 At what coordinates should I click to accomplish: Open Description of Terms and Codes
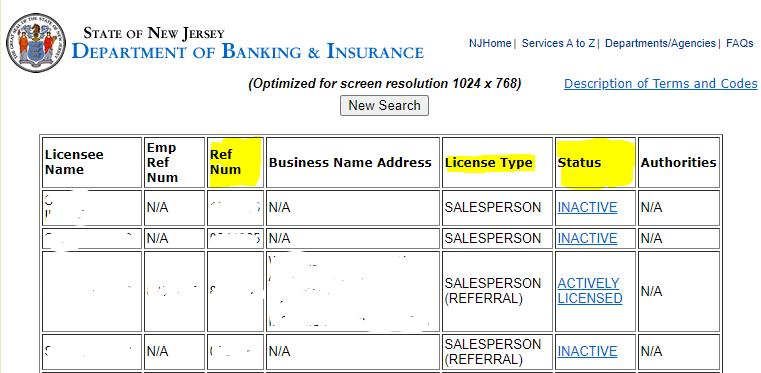pos(660,83)
